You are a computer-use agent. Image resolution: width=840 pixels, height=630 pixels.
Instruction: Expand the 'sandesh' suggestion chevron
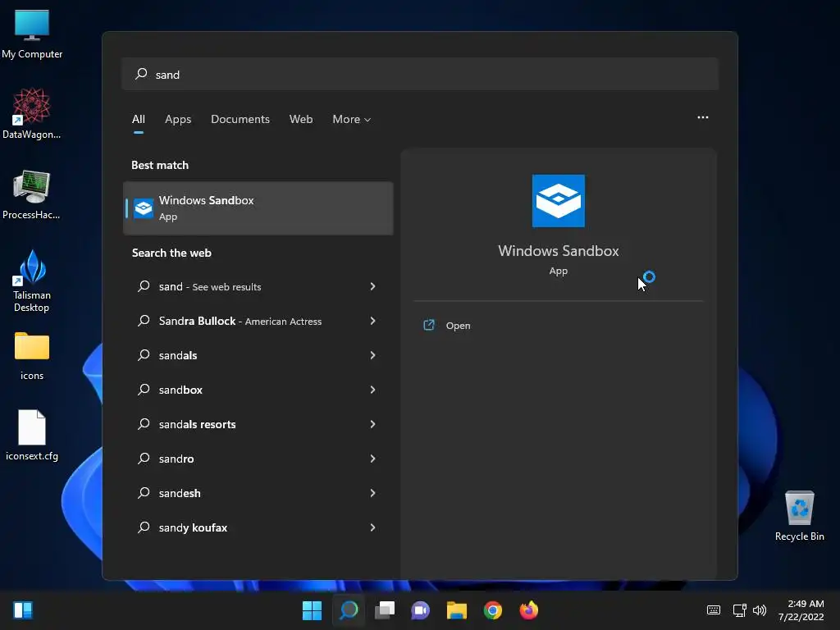point(372,493)
